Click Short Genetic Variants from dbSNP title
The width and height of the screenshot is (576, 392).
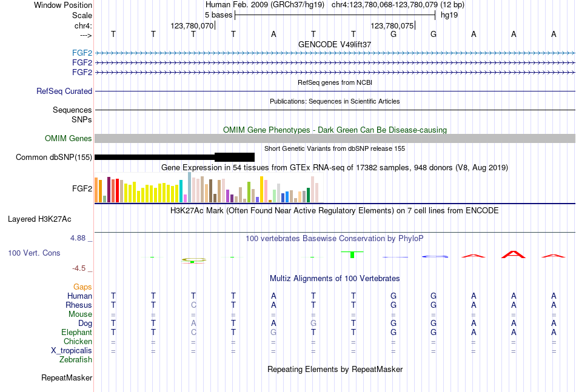tap(335, 148)
